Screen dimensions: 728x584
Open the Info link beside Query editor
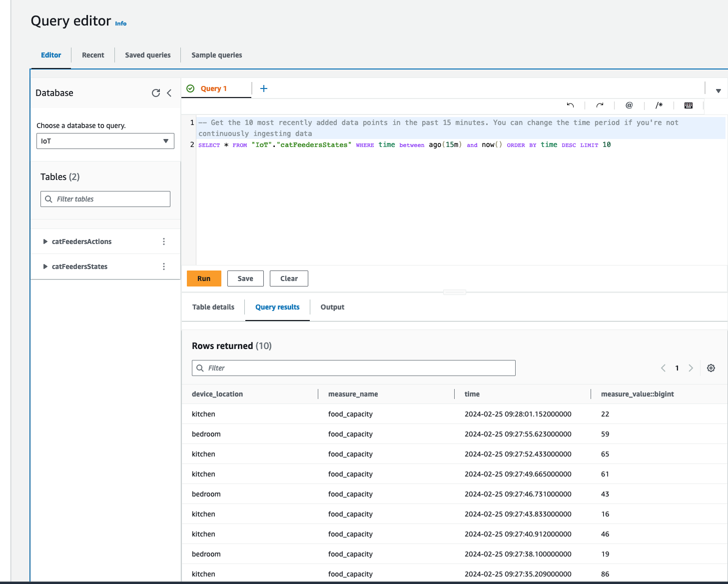pos(121,23)
